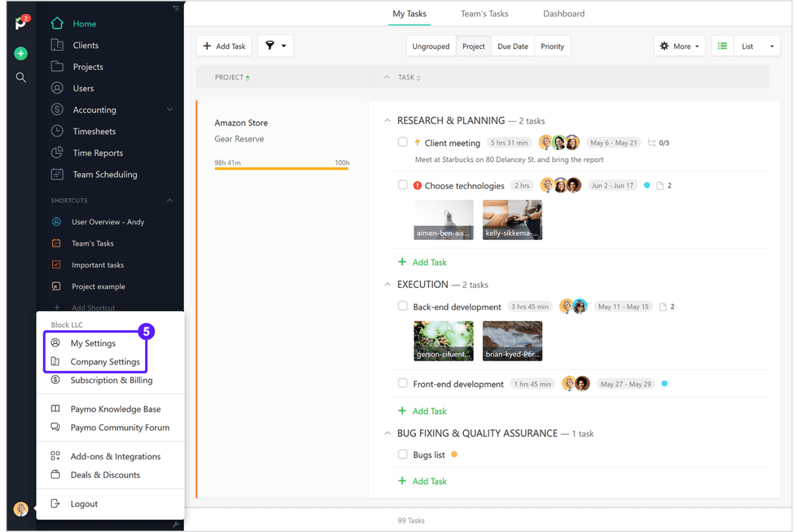Switch to the Dashboard tab

(563, 13)
